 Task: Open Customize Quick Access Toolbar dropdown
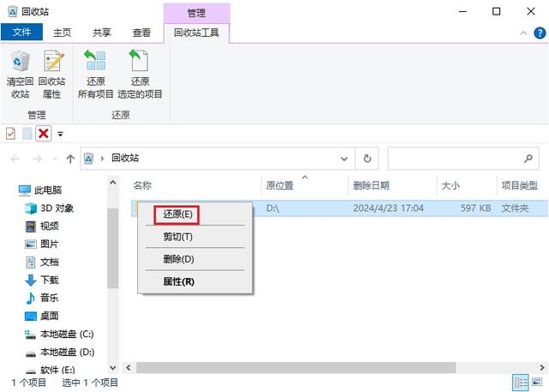(x=60, y=134)
